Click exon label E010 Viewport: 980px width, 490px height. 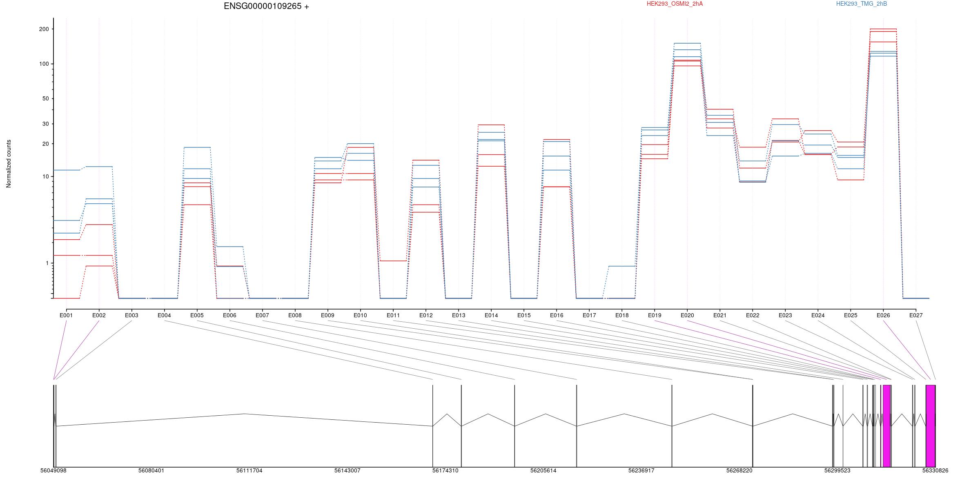point(360,315)
